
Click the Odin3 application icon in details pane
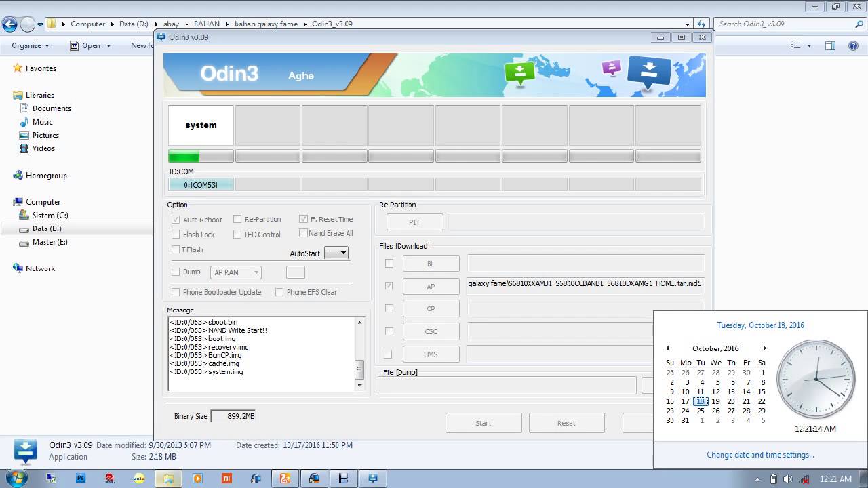(25, 451)
